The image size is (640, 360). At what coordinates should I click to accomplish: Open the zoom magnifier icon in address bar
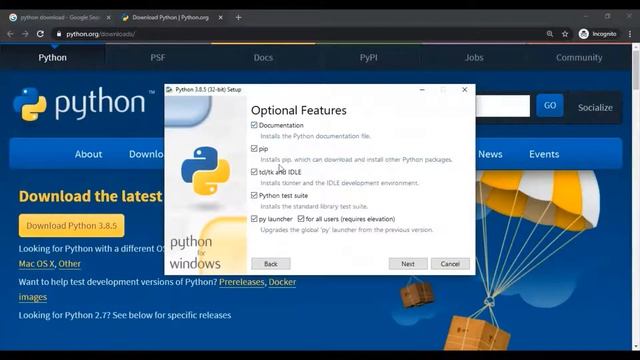[x=550, y=34]
